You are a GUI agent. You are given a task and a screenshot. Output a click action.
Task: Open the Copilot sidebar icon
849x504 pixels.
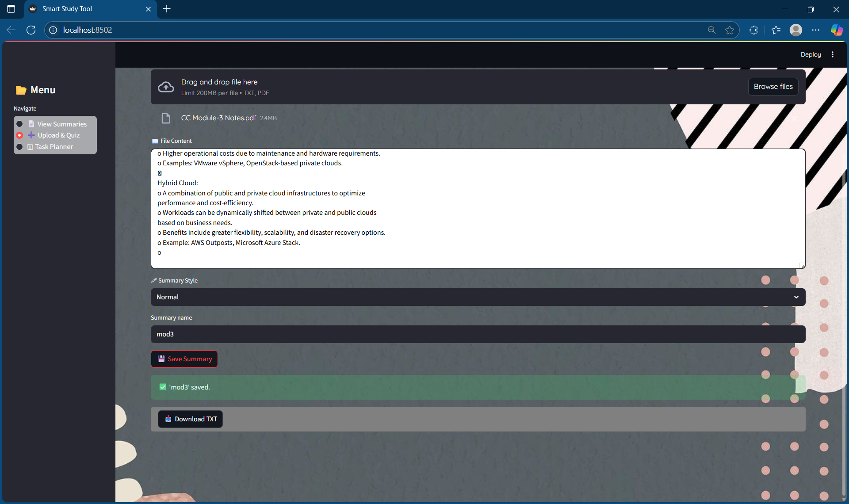[837, 30]
